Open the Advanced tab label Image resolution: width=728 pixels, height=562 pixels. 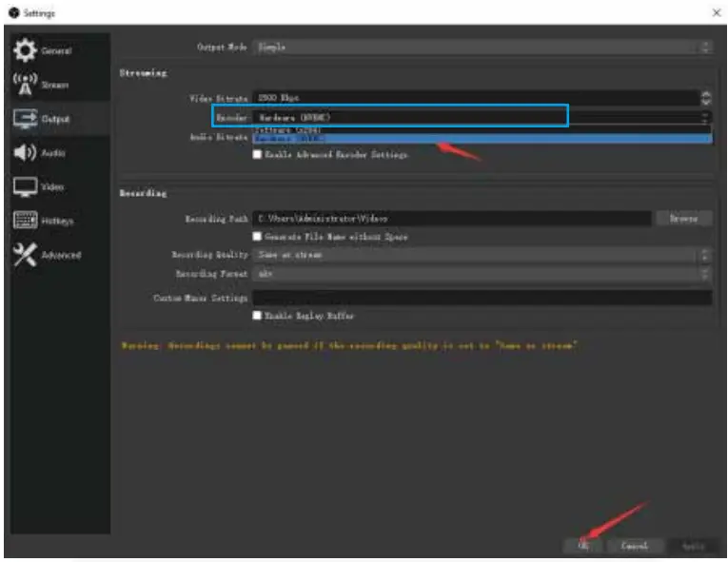(61, 255)
